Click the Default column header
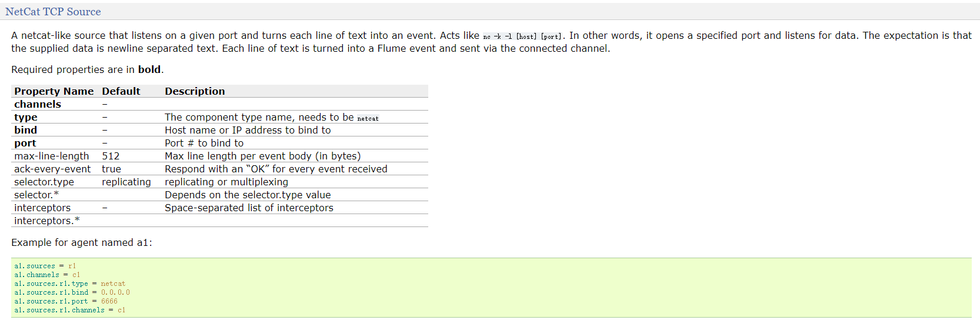The width and height of the screenshot is (980, 320). [121, 91]
